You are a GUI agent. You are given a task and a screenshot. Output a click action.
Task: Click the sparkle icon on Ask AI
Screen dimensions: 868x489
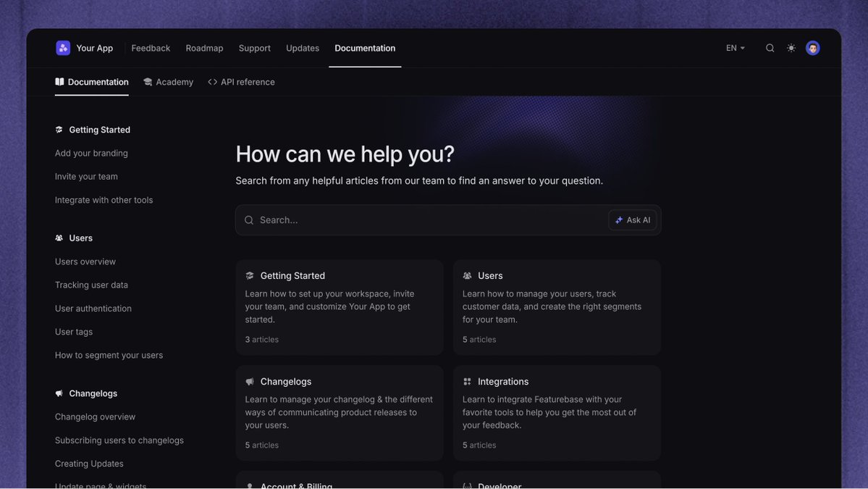coord(619,220)
